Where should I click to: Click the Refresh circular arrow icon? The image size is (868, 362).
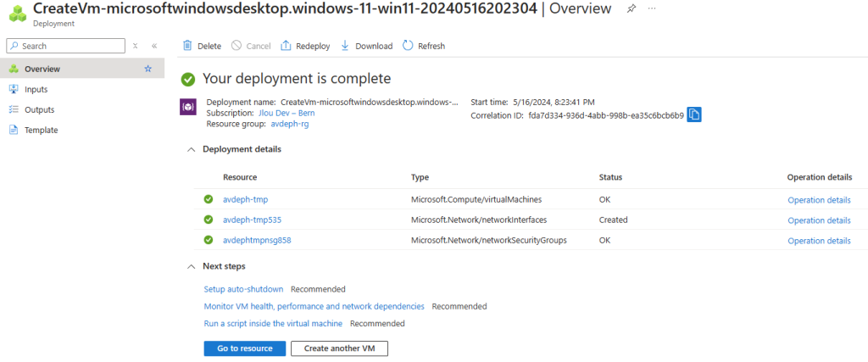pyautogui.click(x=408, y=46)
